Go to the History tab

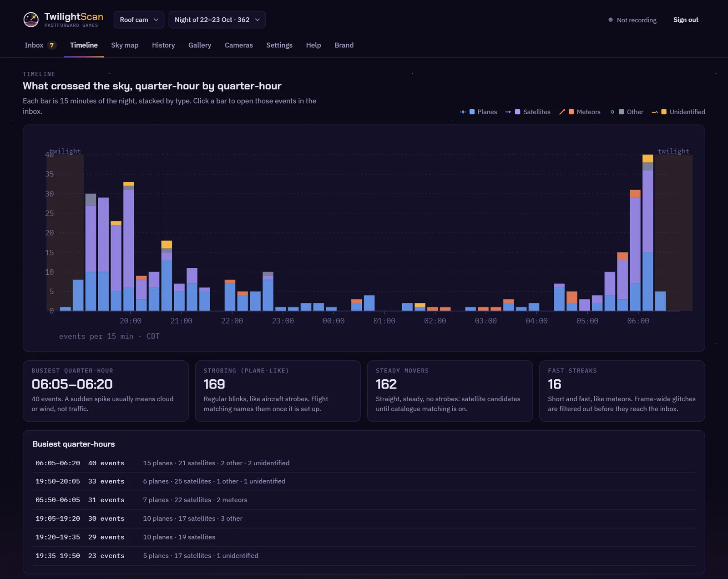click(163, 45)
